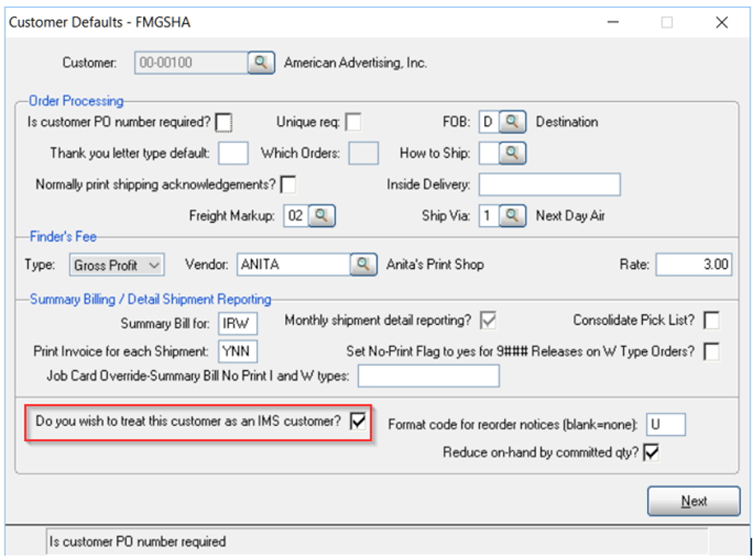The width and height of the screenshot is (753, 560).
Task: Click the 'Anita's Print Shop' vendor name
Action: tap(435, 265)
